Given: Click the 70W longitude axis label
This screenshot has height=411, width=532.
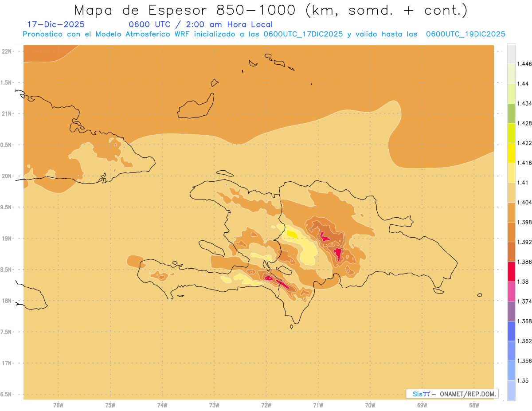Looking at the screenshot, I should tap(370, 405).
